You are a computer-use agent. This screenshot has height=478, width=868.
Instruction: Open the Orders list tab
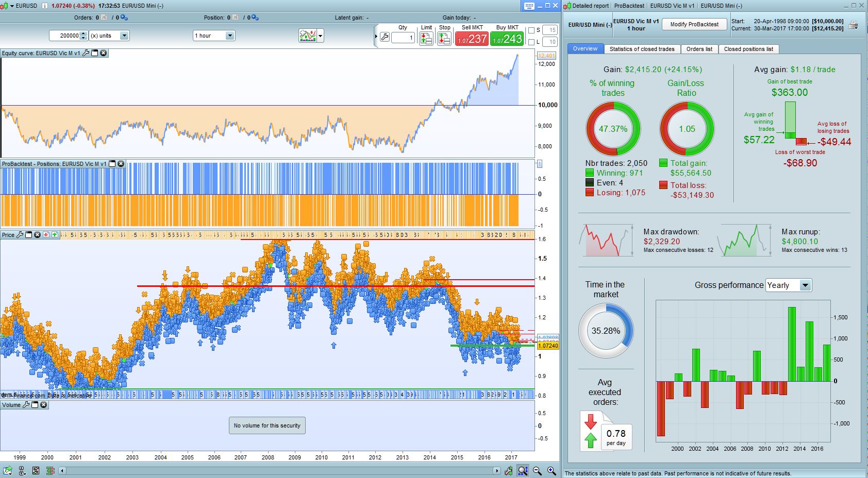699,49
